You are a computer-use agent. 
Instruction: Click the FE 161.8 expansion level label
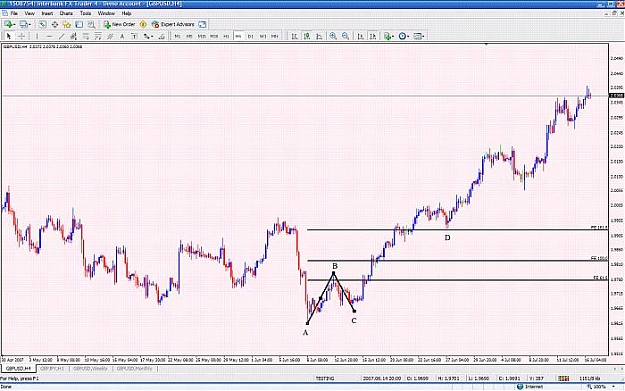coord(599,228)
